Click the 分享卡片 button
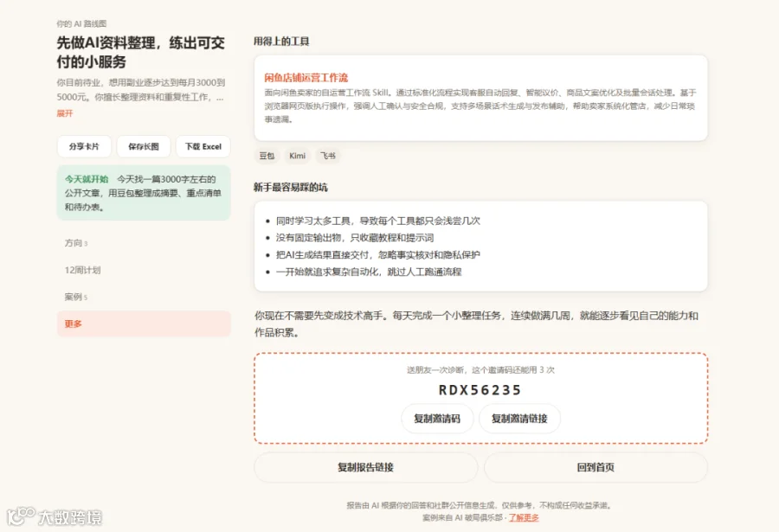The width and height of the screenshot is (779, 532). tap(84, 146)
